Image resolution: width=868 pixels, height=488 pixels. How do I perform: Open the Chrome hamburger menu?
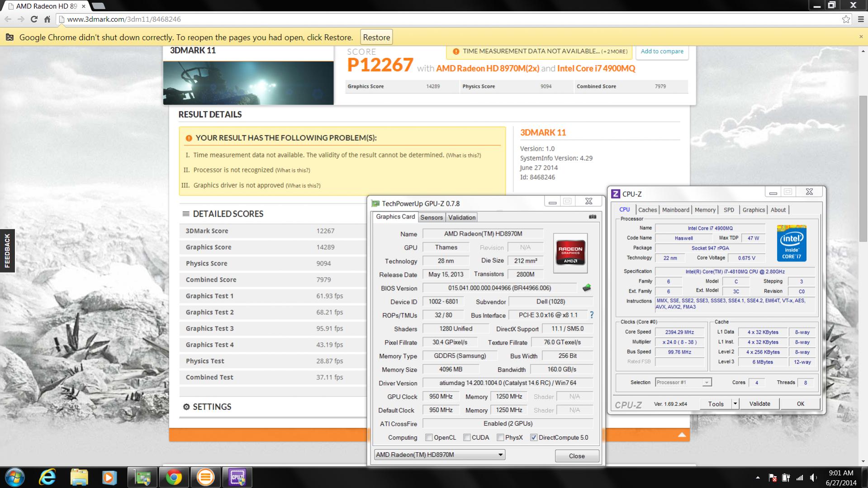(x=860, y=19)
